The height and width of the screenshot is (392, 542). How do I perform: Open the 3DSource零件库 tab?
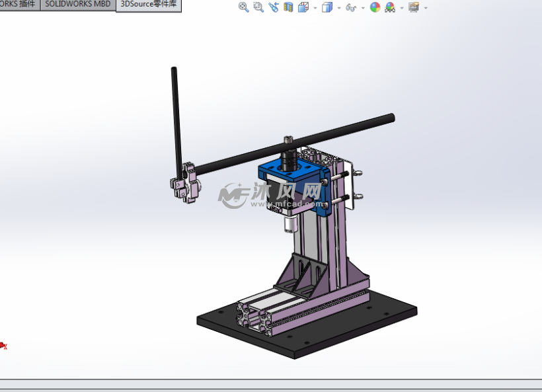[x=149, y=5]
